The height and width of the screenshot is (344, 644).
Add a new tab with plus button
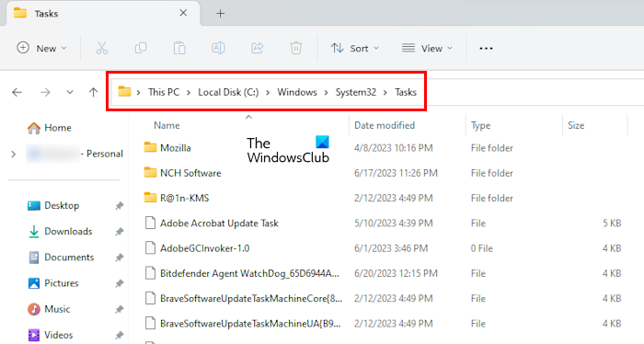pos(221,14)
